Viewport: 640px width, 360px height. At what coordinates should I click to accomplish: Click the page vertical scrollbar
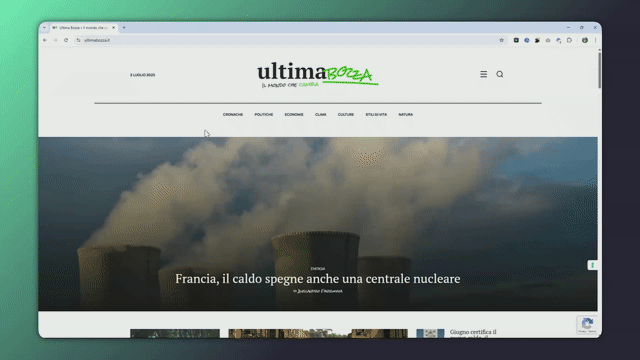[599, 69]
